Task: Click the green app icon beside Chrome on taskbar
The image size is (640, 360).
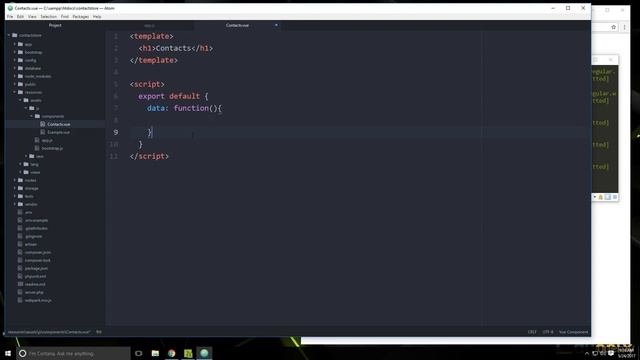Action: coord(188,353)
